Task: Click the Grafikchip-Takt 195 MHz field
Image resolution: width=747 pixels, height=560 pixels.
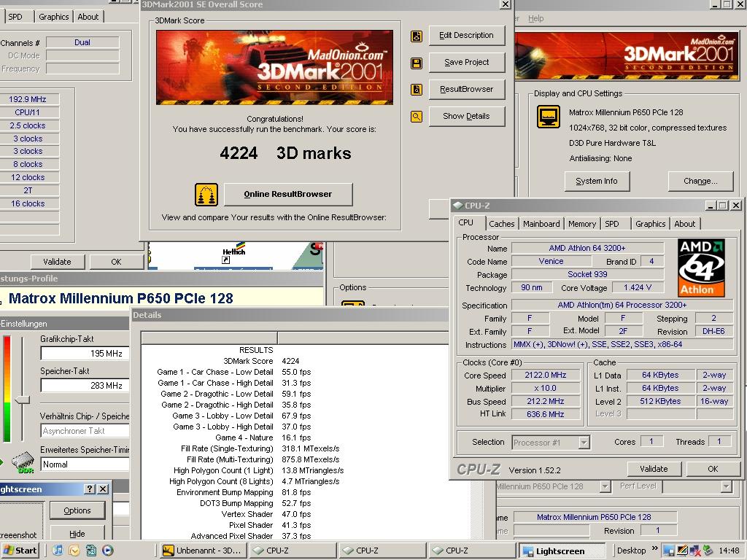Action: pyautogui.click(x=85, y=354)
